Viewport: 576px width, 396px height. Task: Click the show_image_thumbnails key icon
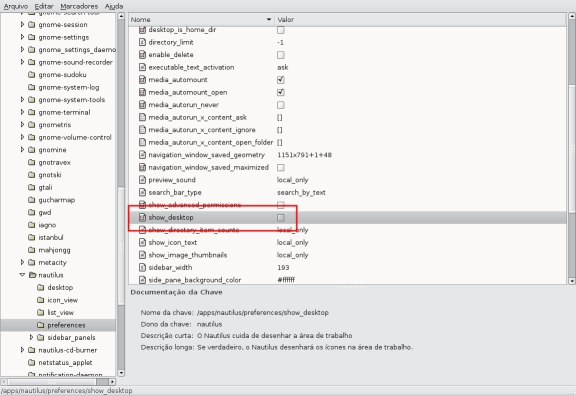click(142, 255)
